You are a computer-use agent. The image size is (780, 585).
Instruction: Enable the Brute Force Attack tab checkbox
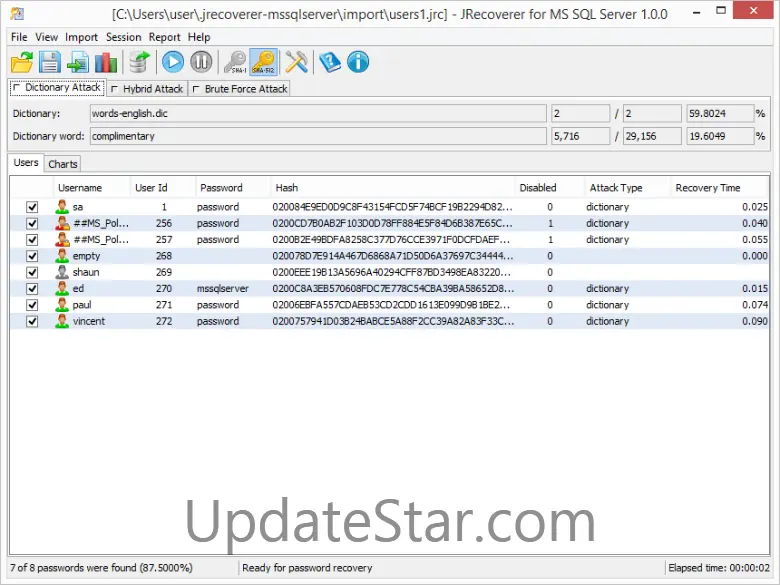(x=196, y=89)
